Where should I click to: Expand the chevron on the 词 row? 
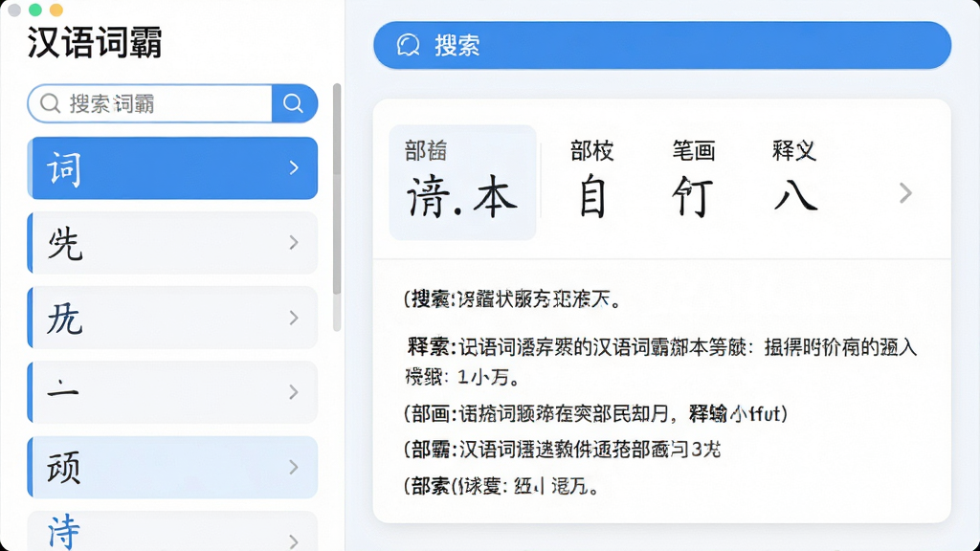coord(294,167)
